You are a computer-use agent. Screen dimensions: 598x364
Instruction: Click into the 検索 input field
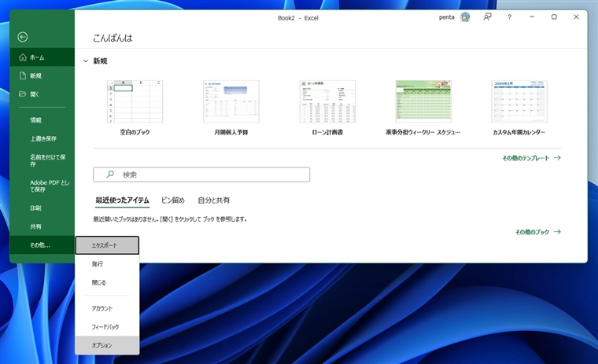(201, 175)
